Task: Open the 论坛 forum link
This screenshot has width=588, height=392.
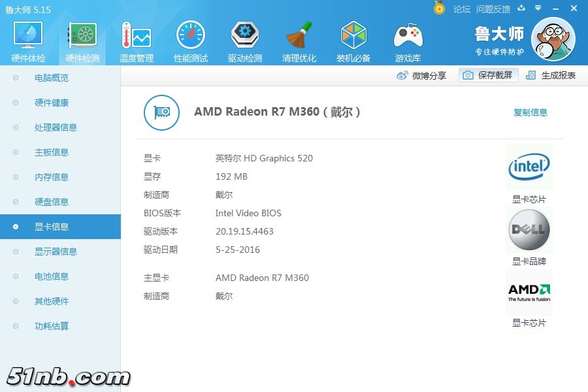Action: pos(462,9)
